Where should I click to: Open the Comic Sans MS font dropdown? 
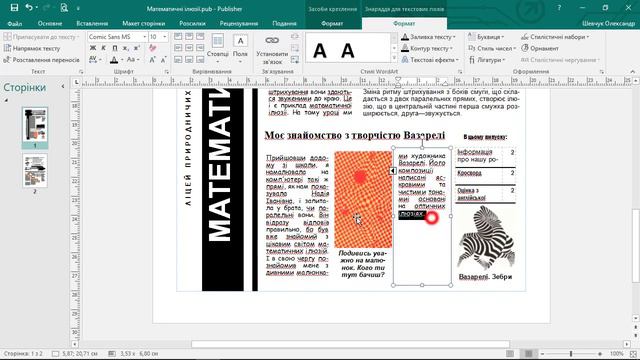click(144, 37)
